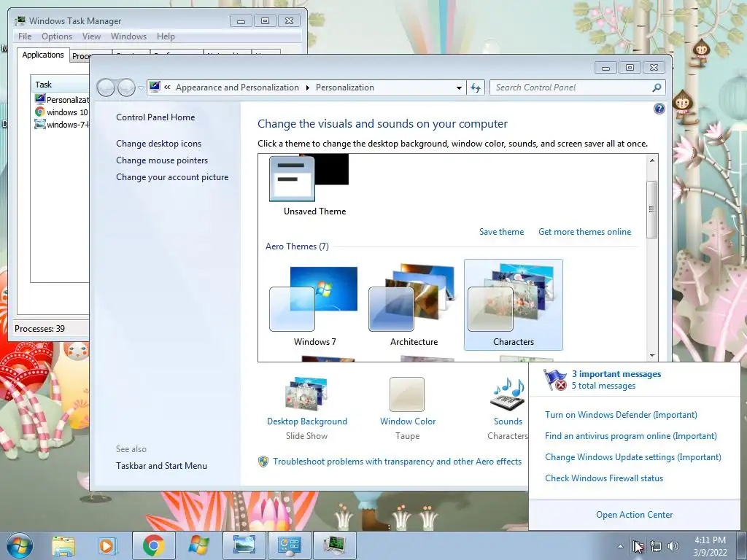747x560 pixels.
Task: Select the Windows 7 Aero theme
Action: coord(314,305)
